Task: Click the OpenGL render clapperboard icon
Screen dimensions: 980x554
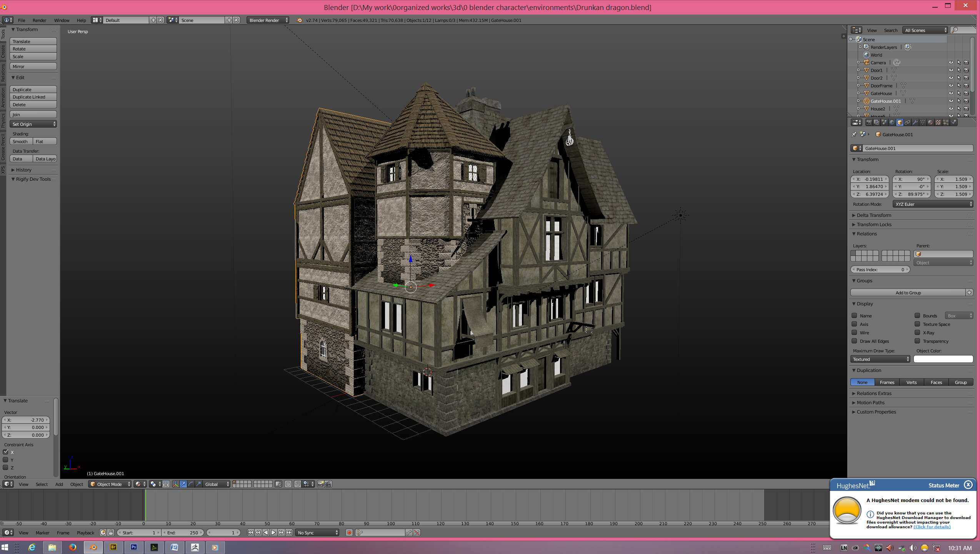Action: [x=328, y=484]
